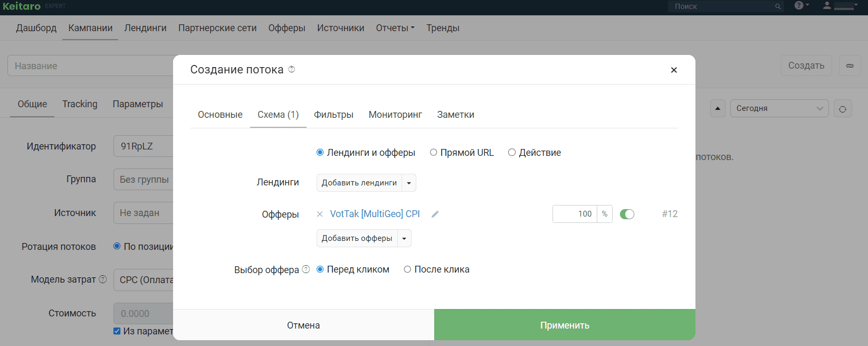Viewport: 868px width, 346px height.
Task: Open help icon next to Создание потока
Action: [x=292, y=69]
